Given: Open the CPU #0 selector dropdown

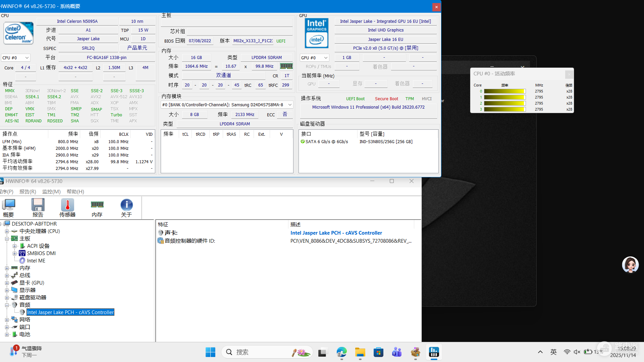Looking at the screenshot, I should tap(16, 58).
